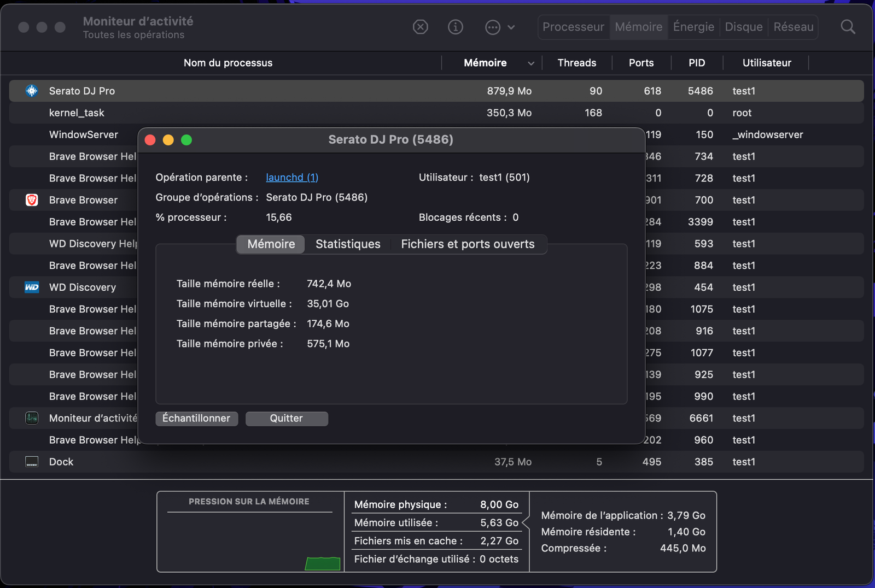Click the % processeur value 15,66
The image size is (875, 588).
pyautogui.click(x=279, y=217)
